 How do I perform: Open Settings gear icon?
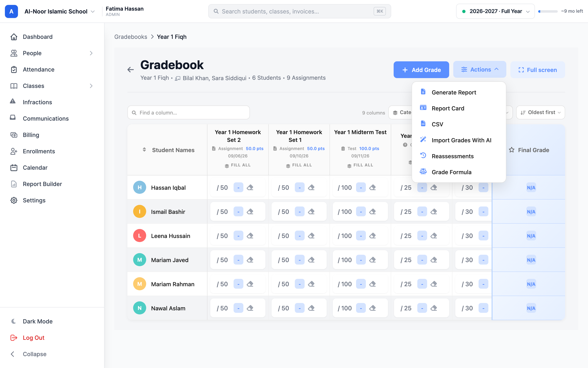tap(14, 200)
